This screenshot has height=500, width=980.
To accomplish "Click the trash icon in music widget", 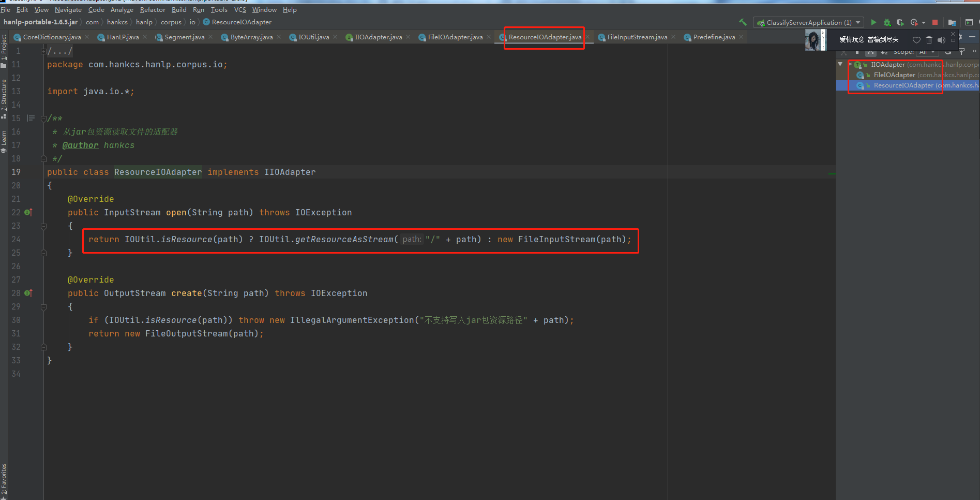I will [x=929, y=40].
